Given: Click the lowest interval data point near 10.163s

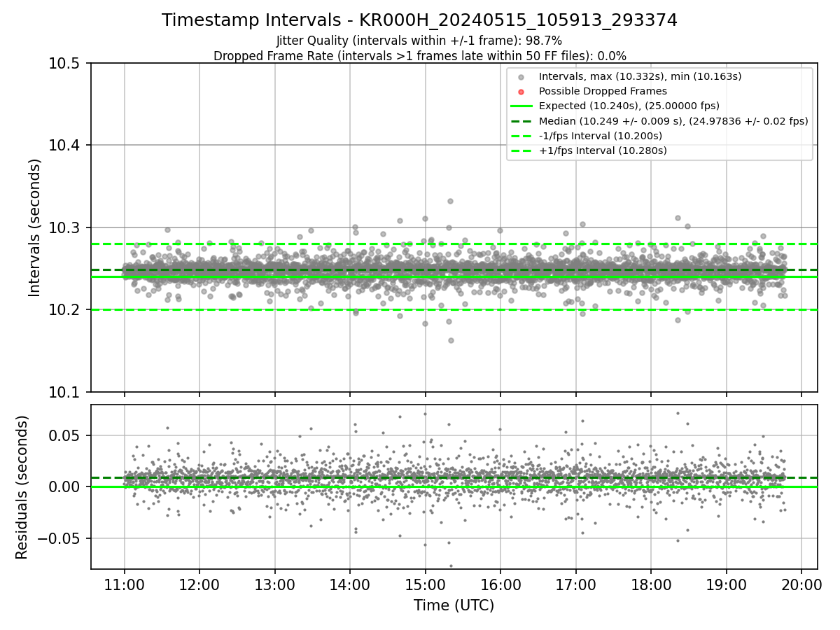Looking at the screenshot, I should coord(451,340).
